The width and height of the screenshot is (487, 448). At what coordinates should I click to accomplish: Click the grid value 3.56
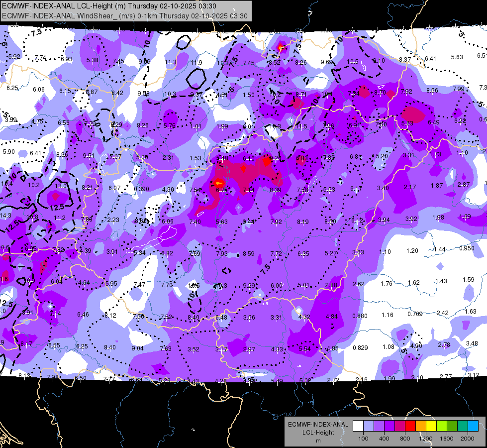point(249,318)
